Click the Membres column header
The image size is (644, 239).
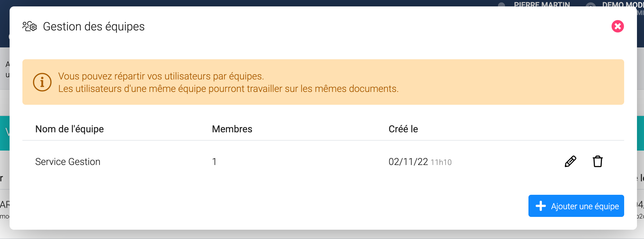(232, 129)
